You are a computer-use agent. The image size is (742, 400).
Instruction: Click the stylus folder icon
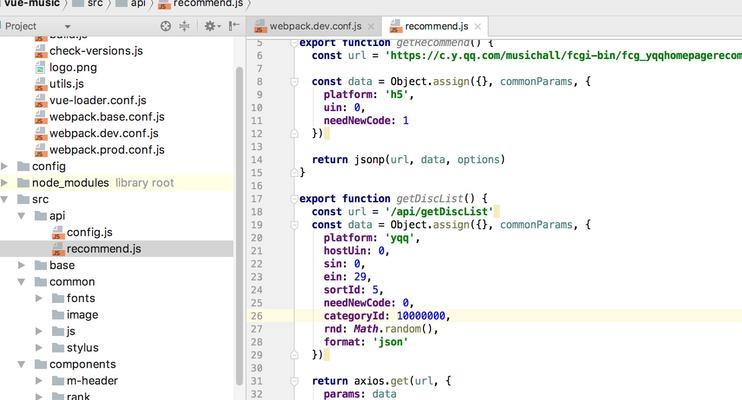[x=58, y=348]
